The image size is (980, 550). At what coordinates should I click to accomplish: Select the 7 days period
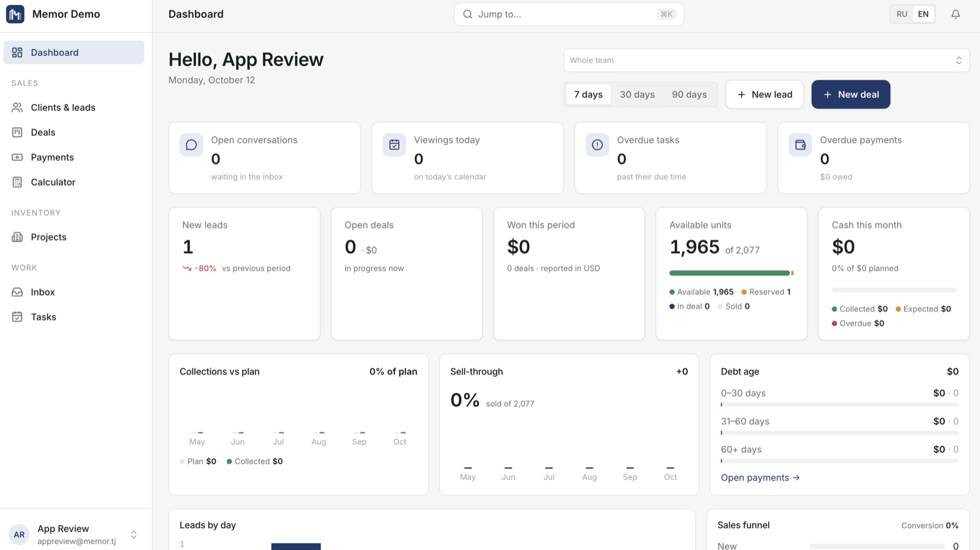pyautogui.click(x=588, y=94)
